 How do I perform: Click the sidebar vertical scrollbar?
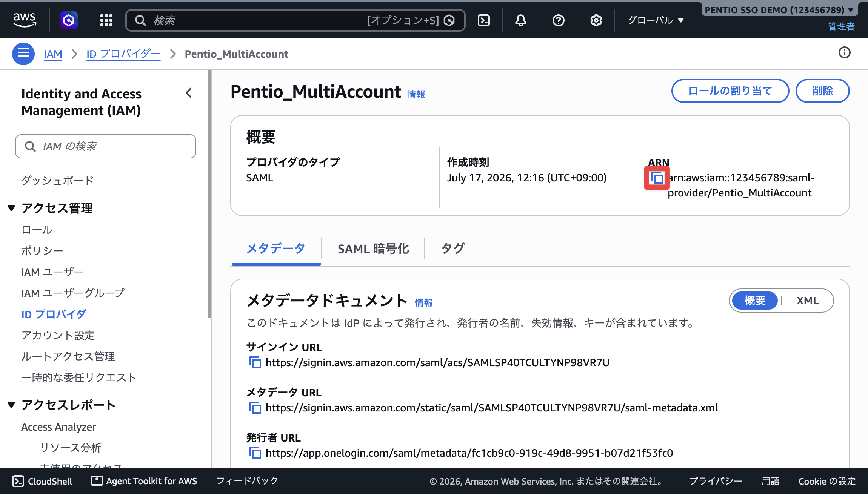(210, 194)
